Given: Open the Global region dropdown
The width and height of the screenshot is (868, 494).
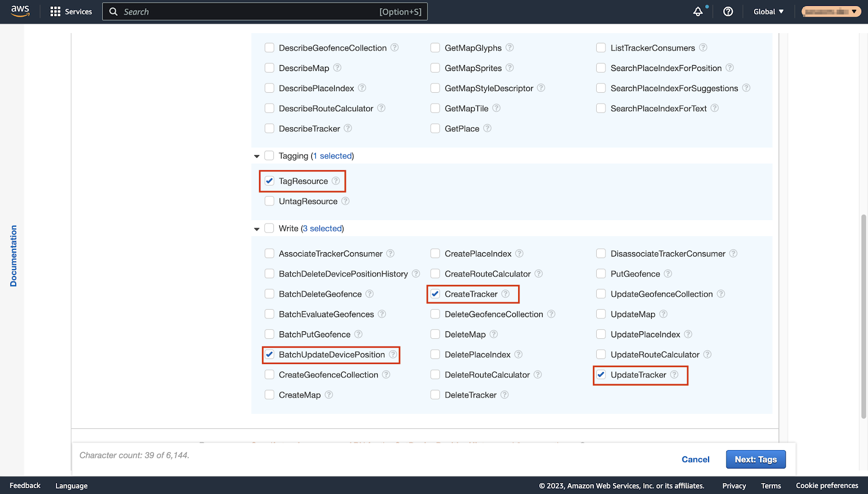Looking at the screenshot, I should click(x=768, y=11).
